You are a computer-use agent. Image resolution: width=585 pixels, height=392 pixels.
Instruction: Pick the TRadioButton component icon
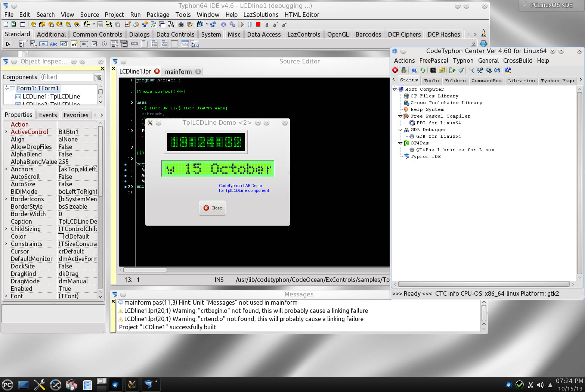[x=104, y=44]
